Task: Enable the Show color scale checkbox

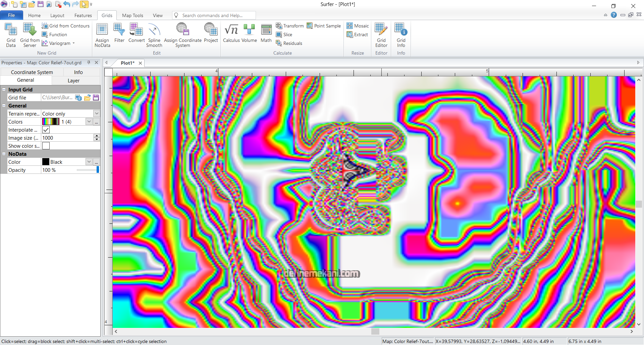Action: coord(46,146)
